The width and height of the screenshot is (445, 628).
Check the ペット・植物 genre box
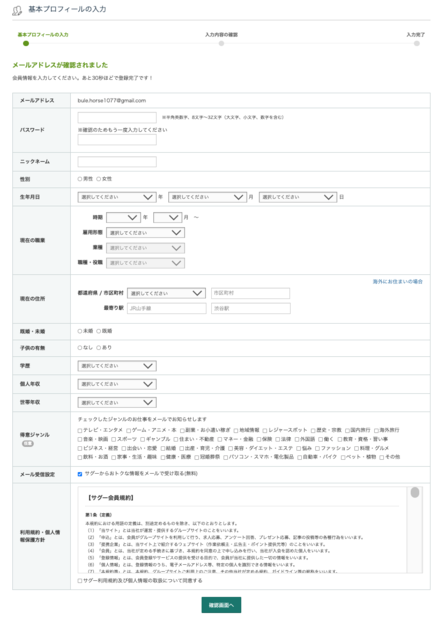pyautogui.click(x=343, y=457)
